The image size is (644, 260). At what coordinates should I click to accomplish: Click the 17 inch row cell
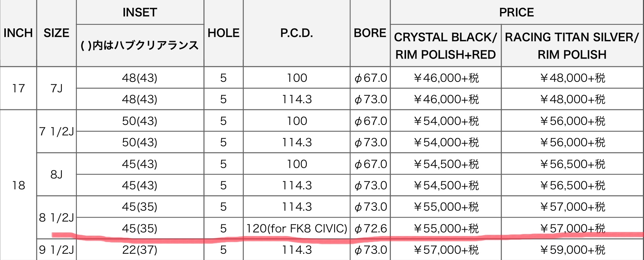point(18,88)
